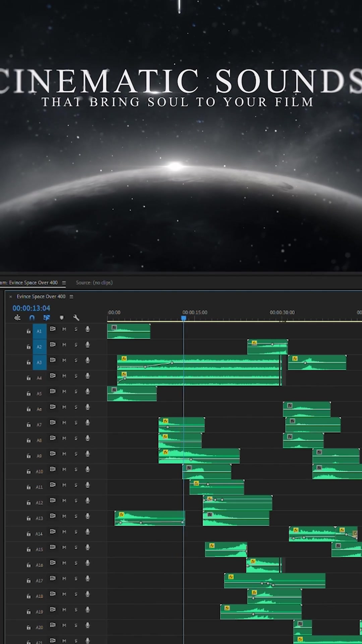Open timeline display settings wrench

76,317
